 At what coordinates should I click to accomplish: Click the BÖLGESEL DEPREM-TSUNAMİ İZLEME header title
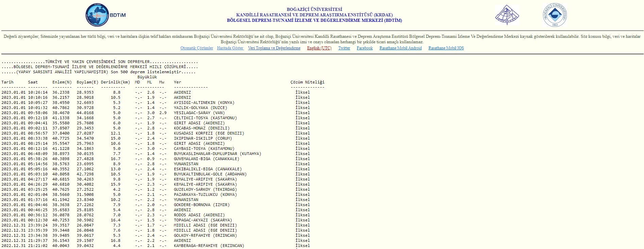315,20
